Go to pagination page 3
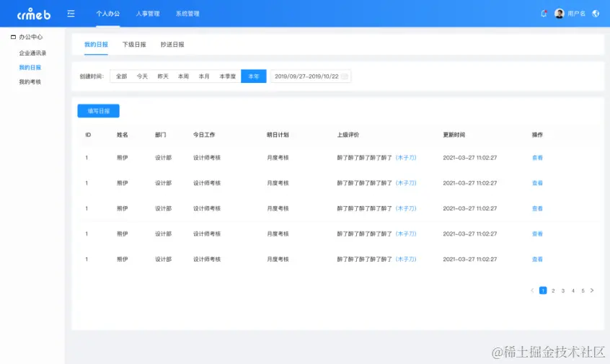Viewport: 610px width, 364px height. (563, 290)
